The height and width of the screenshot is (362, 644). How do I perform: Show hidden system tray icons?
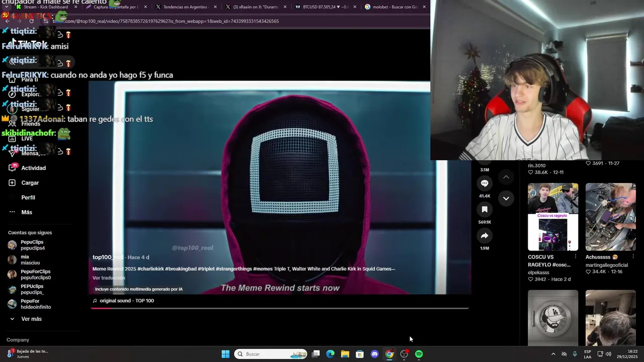pyautogui.click(x=553, y=354)
